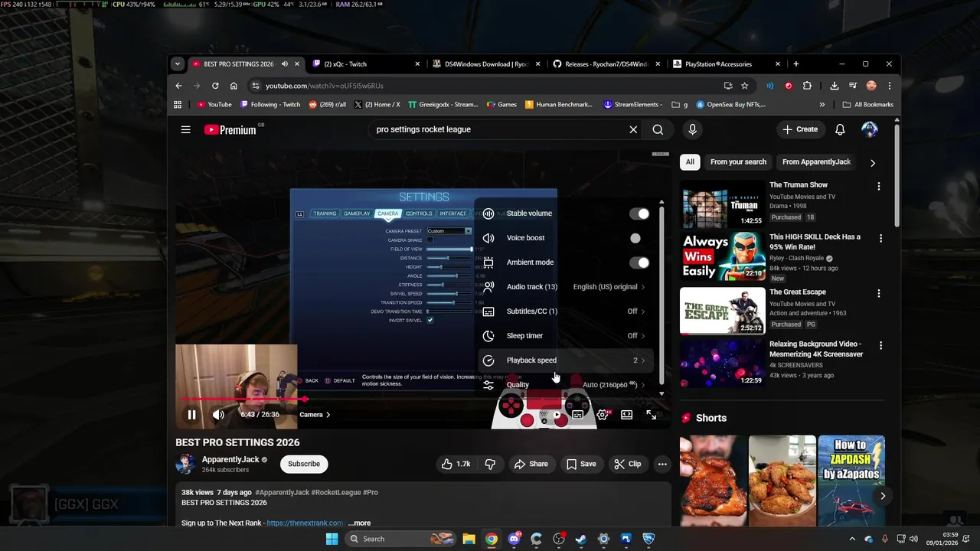Dislike the BEST PRO SETTINGS video
This screenshot has height=551, width=980.
coord(490,464)
